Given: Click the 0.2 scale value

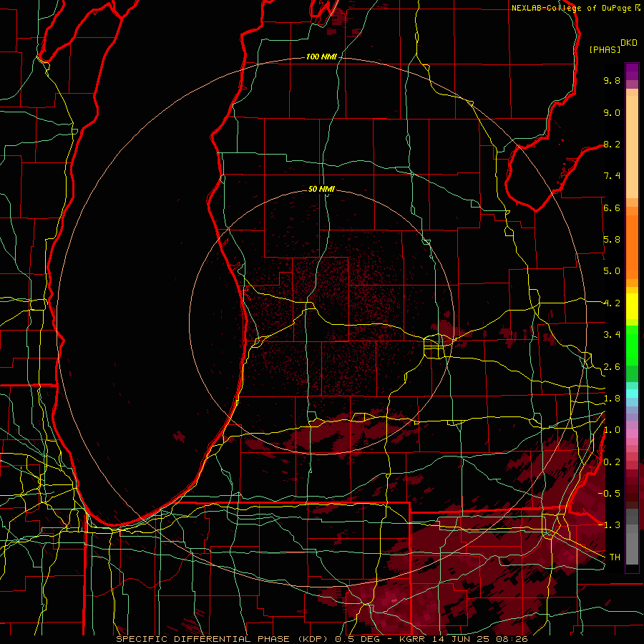Looking at the screenshot, I should click(x=612, y=462).
